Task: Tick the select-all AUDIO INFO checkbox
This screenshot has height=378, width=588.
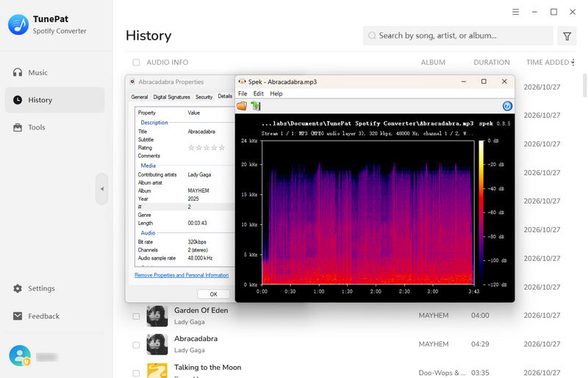Action: 136,63
